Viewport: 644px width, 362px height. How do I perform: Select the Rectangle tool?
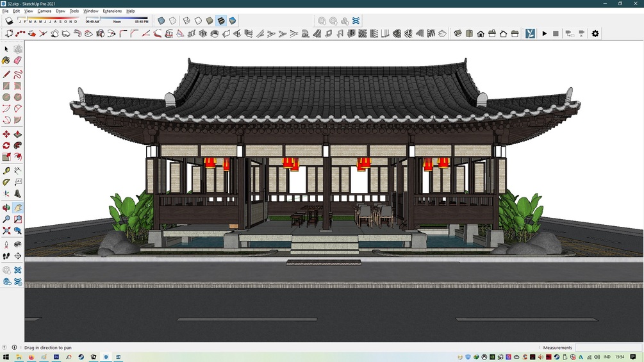(6, 86)
